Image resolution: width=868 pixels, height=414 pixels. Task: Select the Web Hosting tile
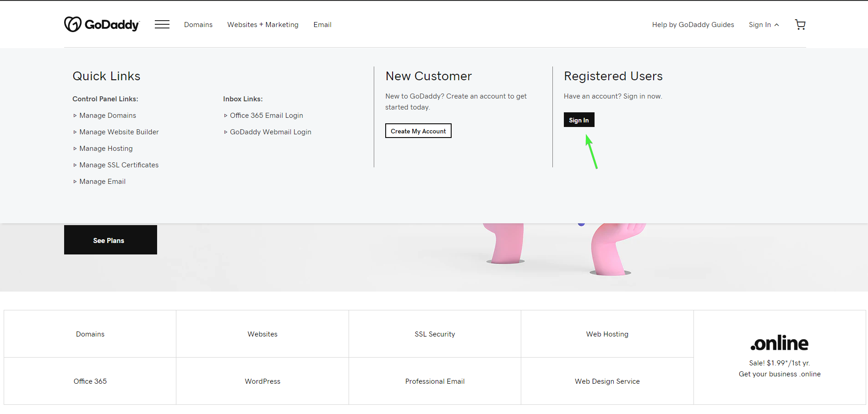(x=607, y=334)
